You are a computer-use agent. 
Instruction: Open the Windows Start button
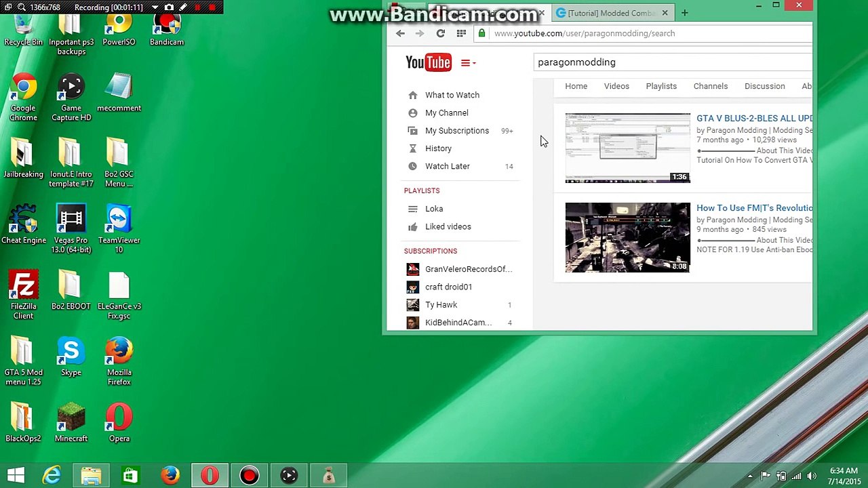tap(16, 476)
